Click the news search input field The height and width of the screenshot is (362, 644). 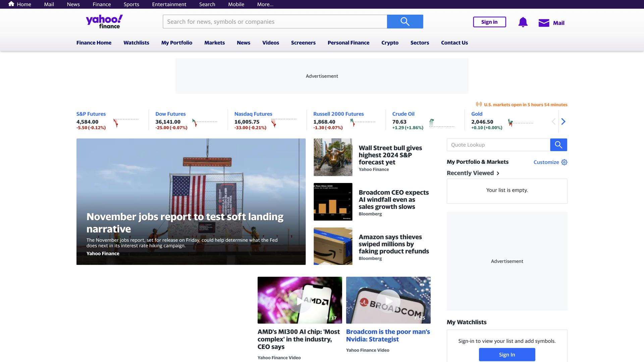(275, 21)
